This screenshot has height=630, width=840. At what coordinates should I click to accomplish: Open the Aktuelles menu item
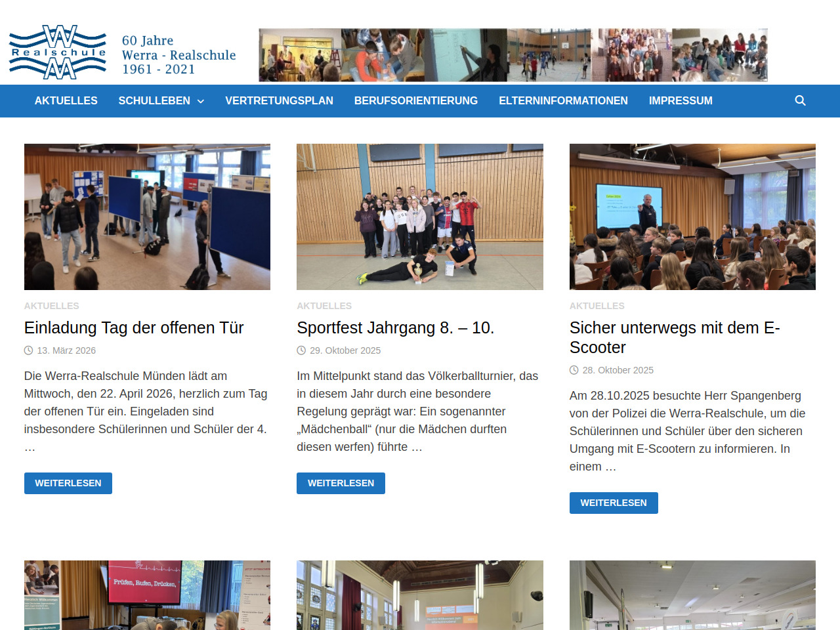click(x=66, y=100)
